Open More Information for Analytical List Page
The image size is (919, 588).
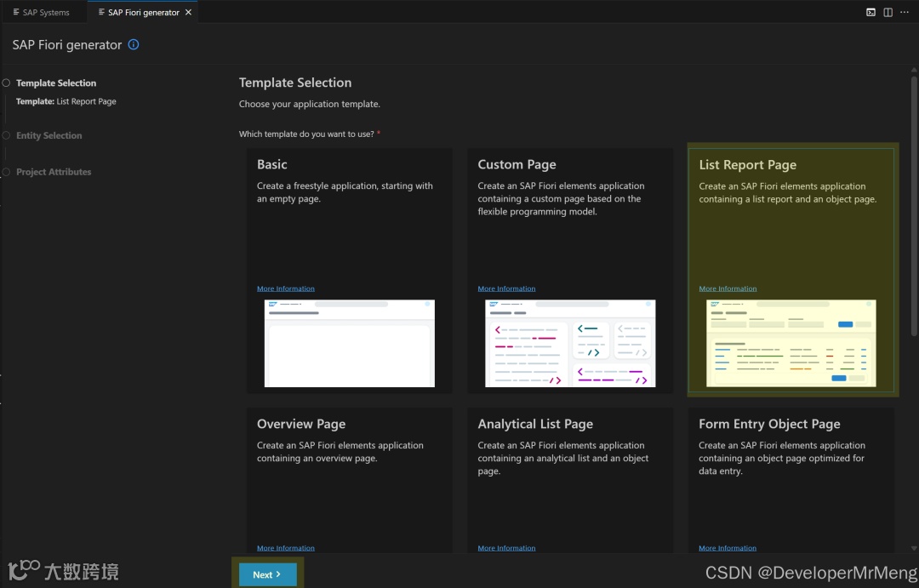506,548
